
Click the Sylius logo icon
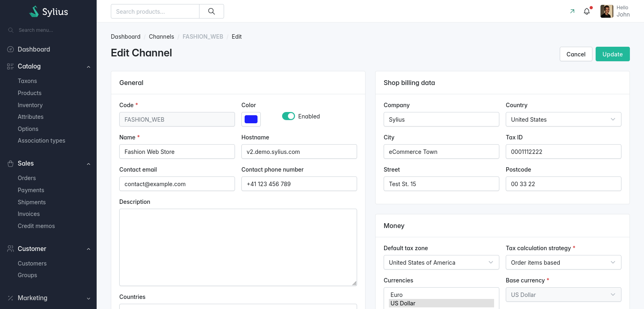pyautogui.click(x=34, y=12)
